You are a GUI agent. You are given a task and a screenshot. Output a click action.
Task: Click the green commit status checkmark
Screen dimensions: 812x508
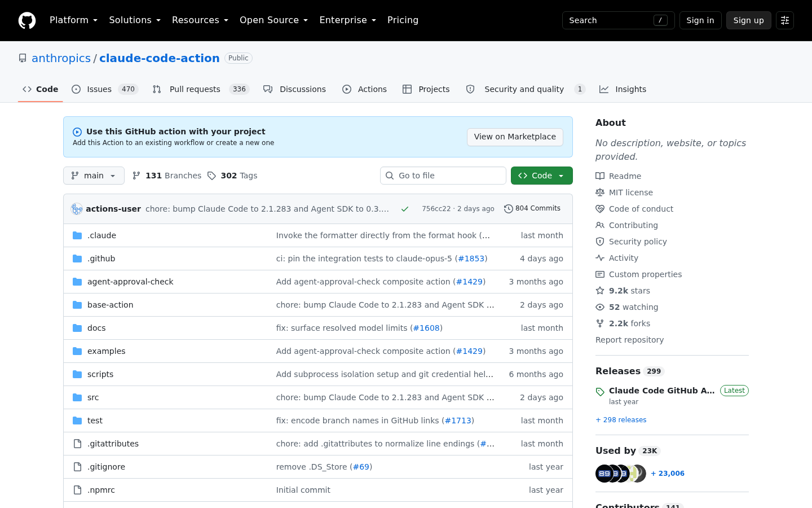click(x=405, y=209)
